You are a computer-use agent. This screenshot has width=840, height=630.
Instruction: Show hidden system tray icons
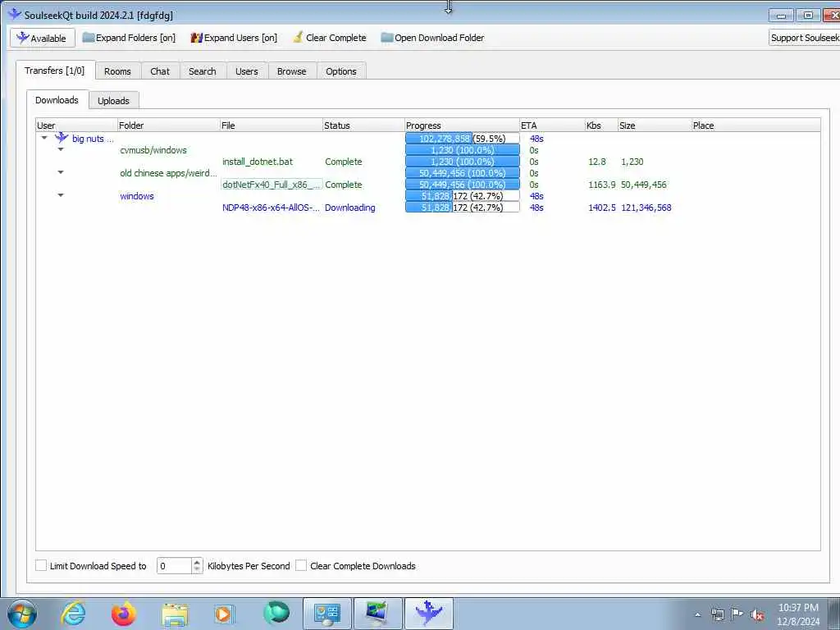697,615
